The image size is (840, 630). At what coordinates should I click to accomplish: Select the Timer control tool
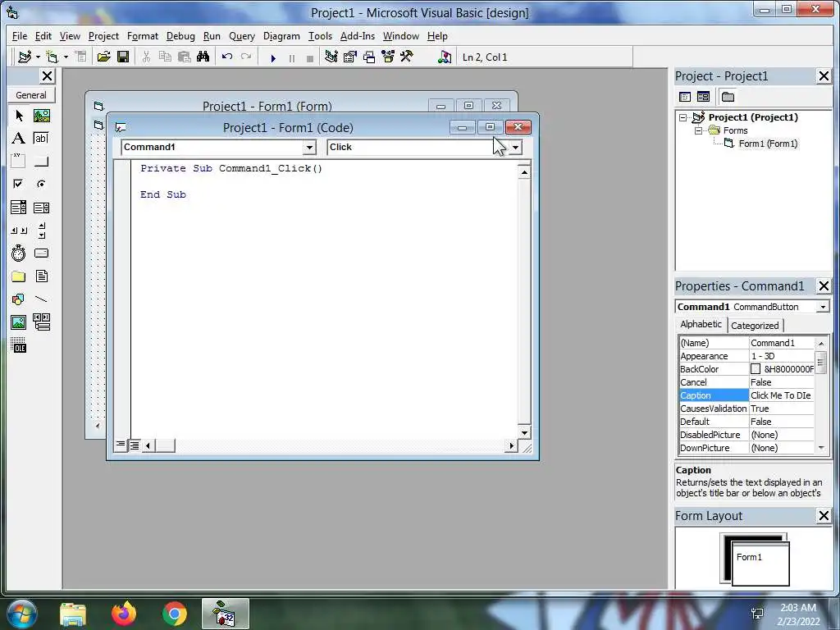[19, 253]
